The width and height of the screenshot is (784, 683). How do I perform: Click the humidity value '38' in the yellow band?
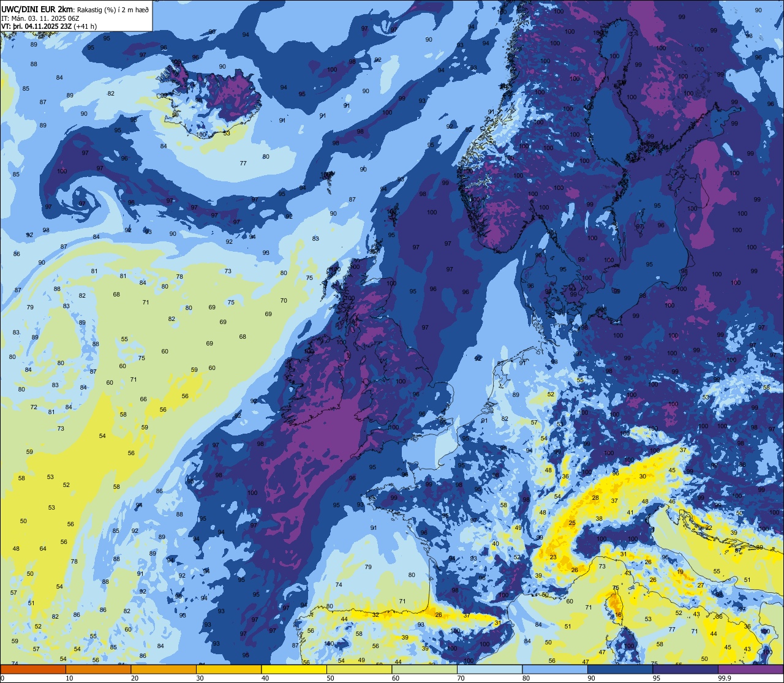click(599, 518)
